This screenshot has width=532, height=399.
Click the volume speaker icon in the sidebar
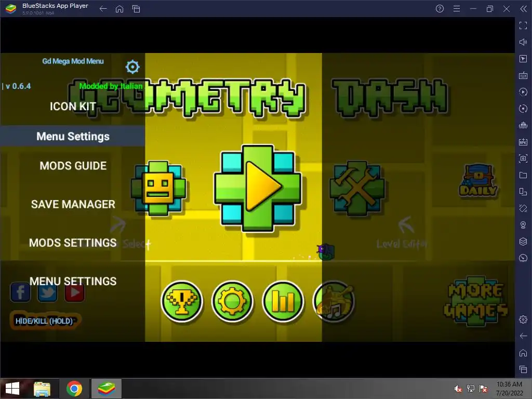pos(523,42)
